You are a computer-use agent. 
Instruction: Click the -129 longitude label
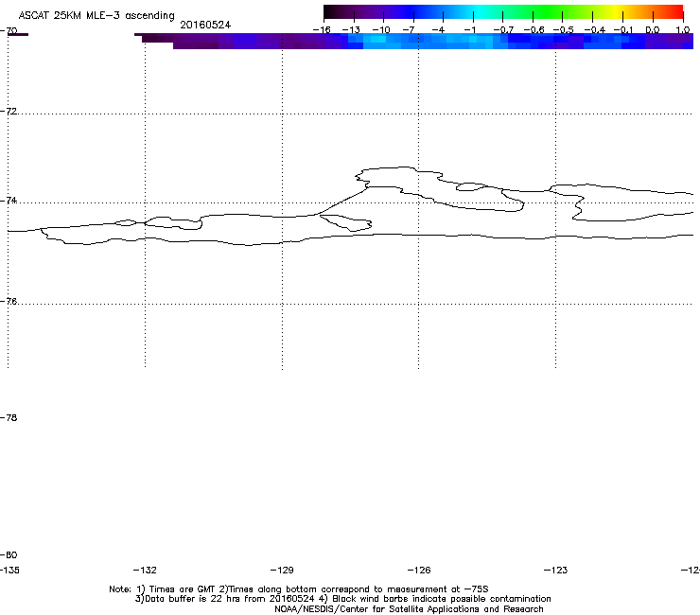point(282,570)
